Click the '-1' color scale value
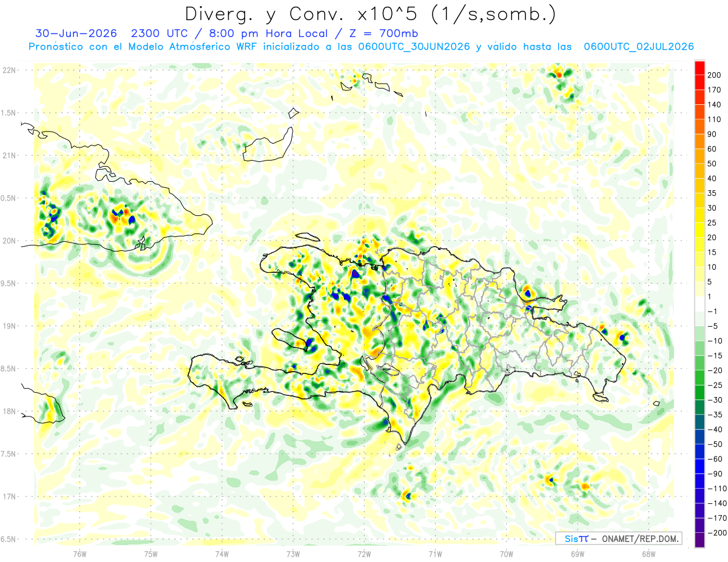Viewport: 728px width, 562px height. 713,311
